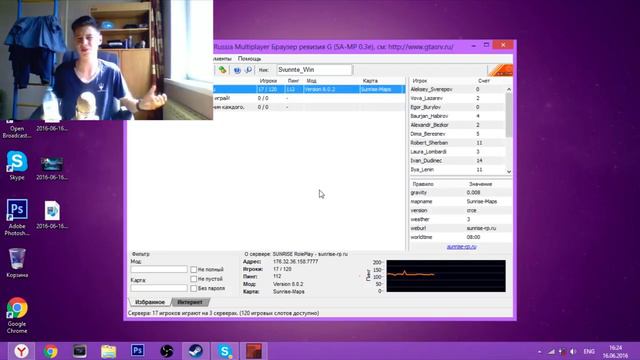
Task: Enable the Без пароля checkbox
Action: [x=193, y=289]
